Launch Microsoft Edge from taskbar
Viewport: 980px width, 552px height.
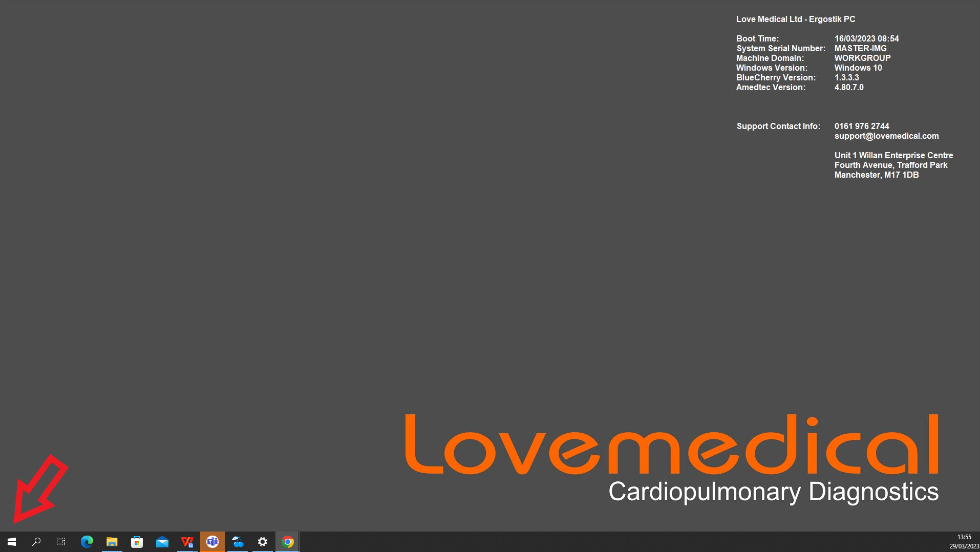(87, 542)
